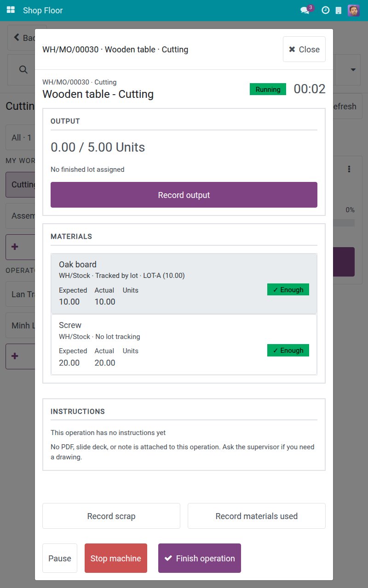Click the Running status badge
The height and width of the screenshot is (588, 368).
pyautogui.click(x=268, y=89)
